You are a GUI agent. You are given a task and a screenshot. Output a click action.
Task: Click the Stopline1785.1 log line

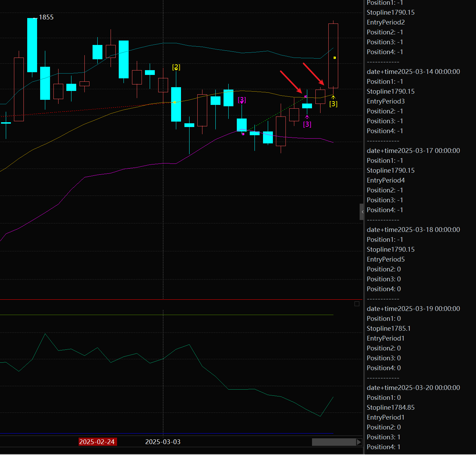coord(389,328)
